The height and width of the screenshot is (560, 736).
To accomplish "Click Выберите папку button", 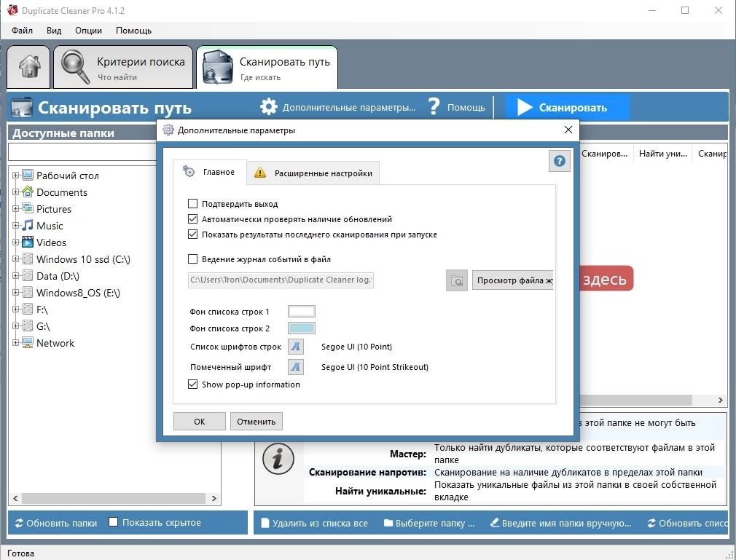I will [429, 523].
